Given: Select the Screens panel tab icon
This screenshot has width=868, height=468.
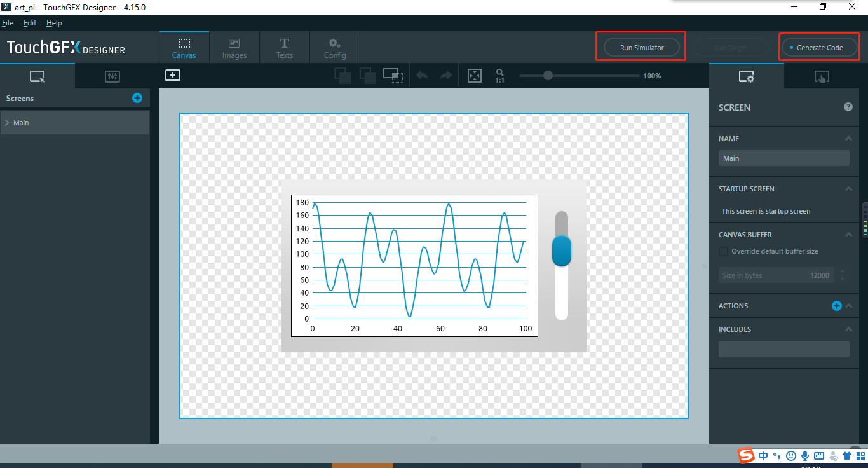Looking at the screenshot, I should click(x=37, y=76).
